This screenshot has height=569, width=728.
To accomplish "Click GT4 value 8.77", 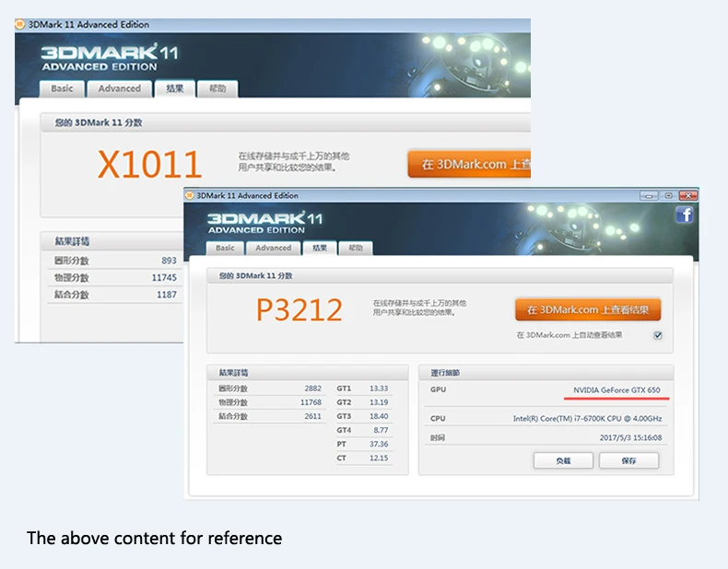I will point(381,430).
